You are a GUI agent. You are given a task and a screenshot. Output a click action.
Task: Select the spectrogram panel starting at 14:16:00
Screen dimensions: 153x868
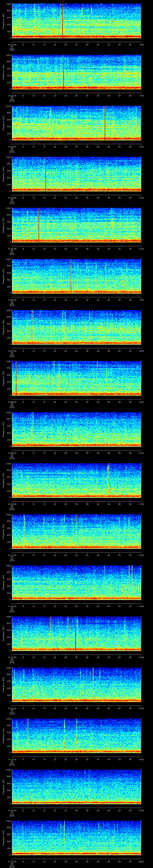[77, 787]
